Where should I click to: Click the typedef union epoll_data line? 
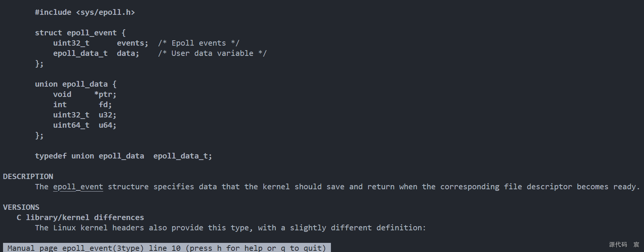click(x=124, y=156)
